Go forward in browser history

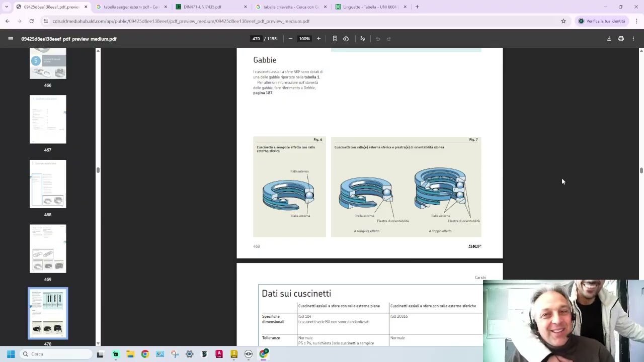click(x=19, y=21)
